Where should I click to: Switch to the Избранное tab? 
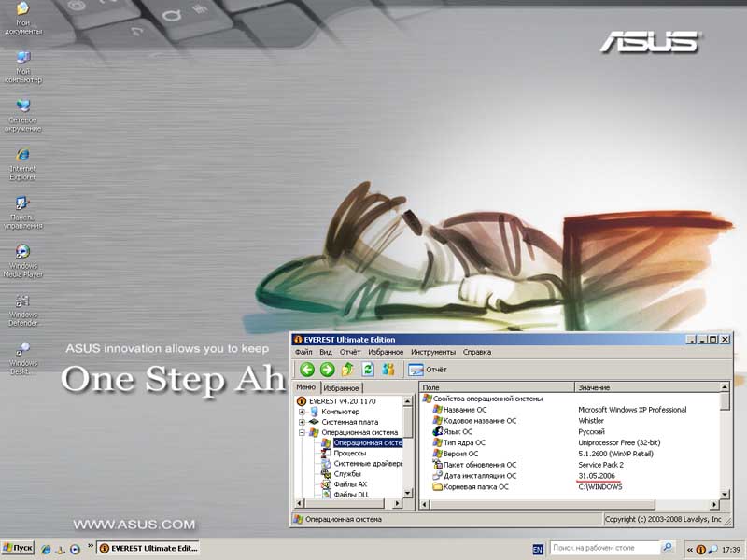[342, 388]
